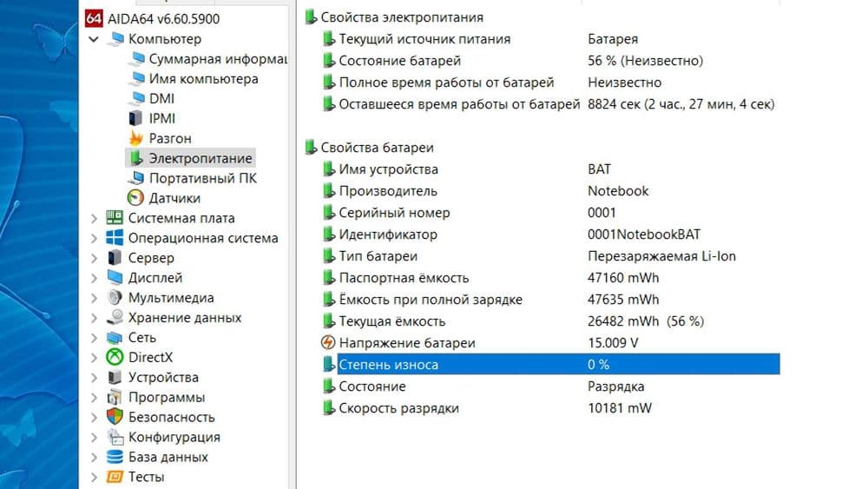Expand the Программы node
Screen dimensions: 868x489
point(94,398)
